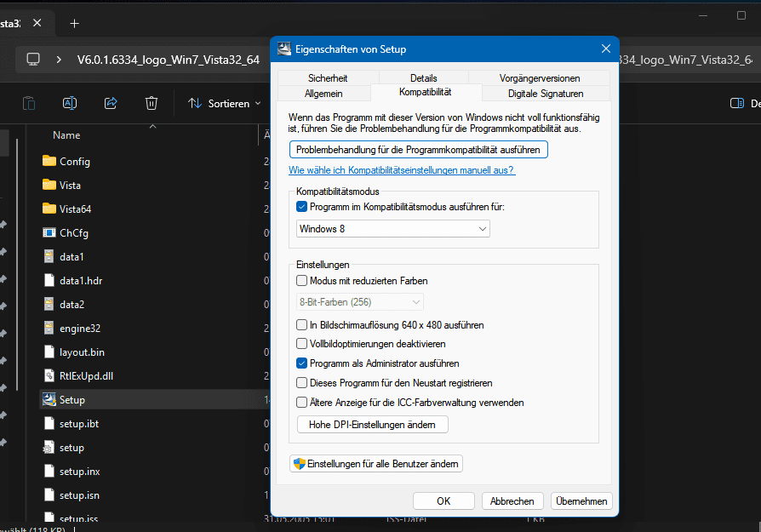Click the this-PC monitor icon in address bar

point(33,60)
